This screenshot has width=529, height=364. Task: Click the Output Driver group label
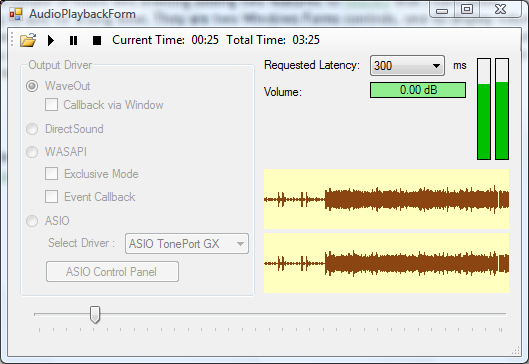point(60,65)
